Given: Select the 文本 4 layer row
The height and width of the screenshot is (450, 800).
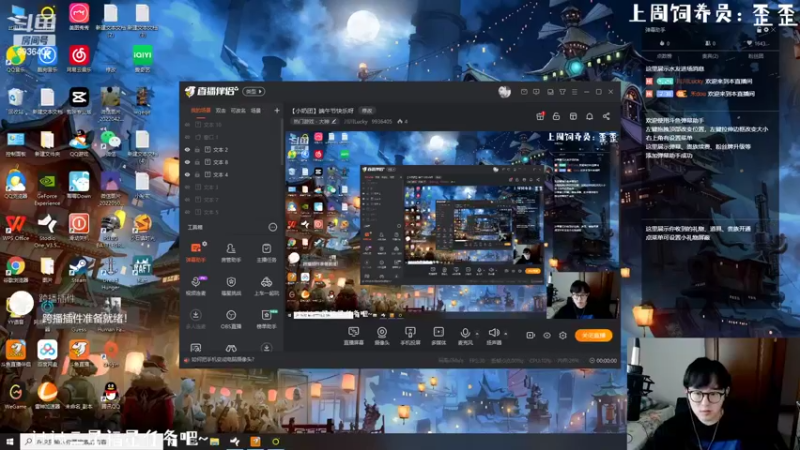Looking at the screenshot, I should coord(232,174).
